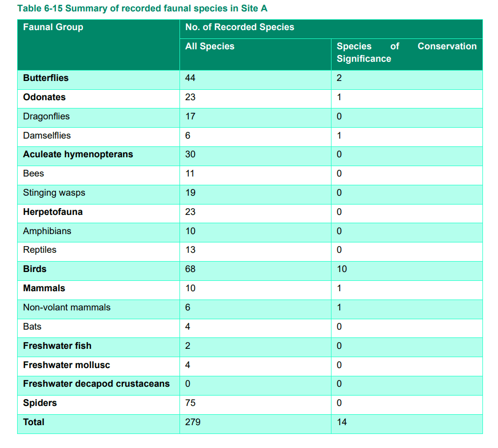Click the Birds all species count 68
498x448 pixels.
click(x=190, y=269)
